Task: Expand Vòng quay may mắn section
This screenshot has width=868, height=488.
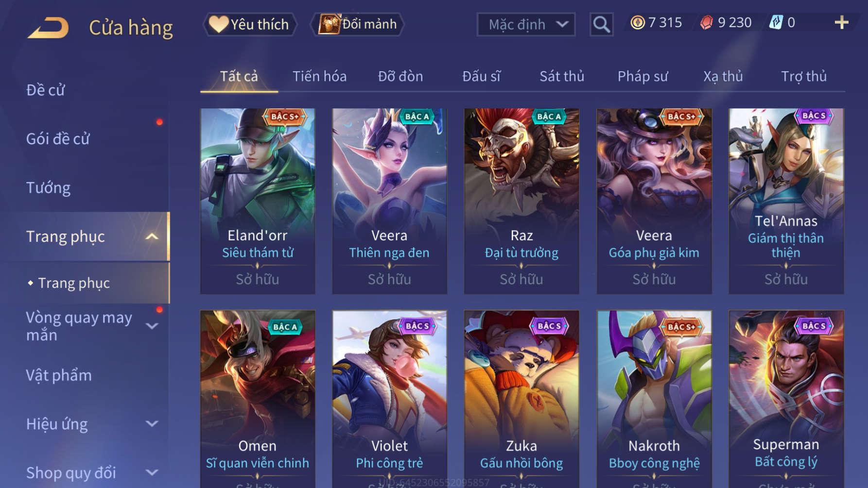Action: tap(152, 326)
